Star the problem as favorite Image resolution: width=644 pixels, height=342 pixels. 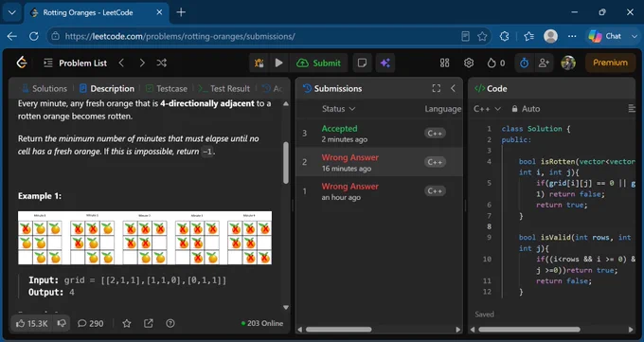(127, 323)
